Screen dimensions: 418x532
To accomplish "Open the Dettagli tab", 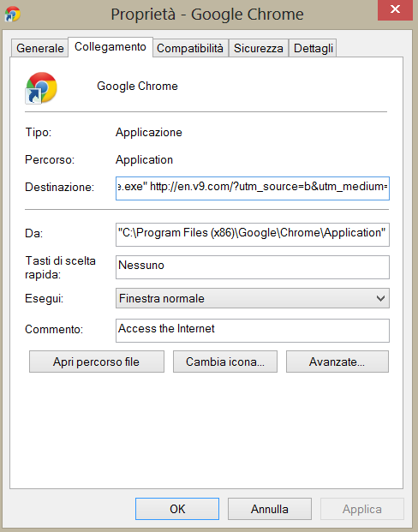I will 313,48.
